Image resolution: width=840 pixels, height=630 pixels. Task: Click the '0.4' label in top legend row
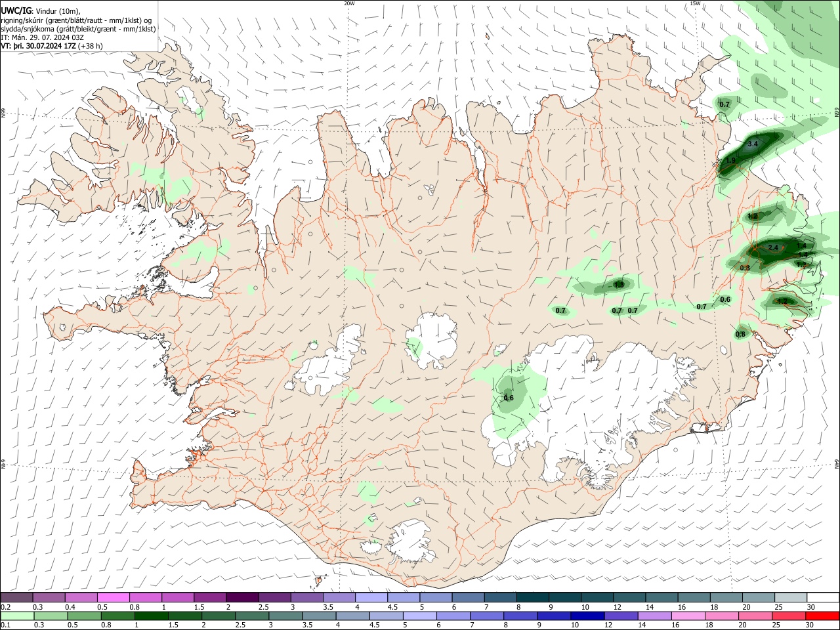tap(70, 607)
